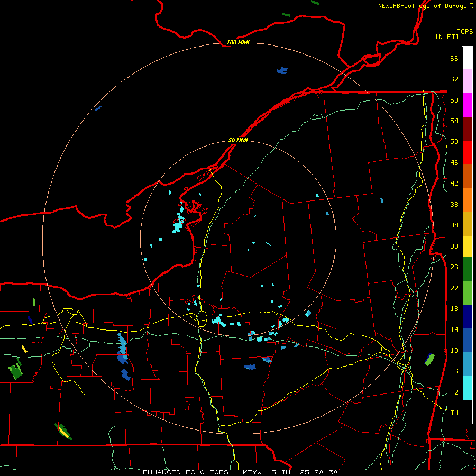
Task: Click the "[K FT]" units label
Action: (447, 36)
